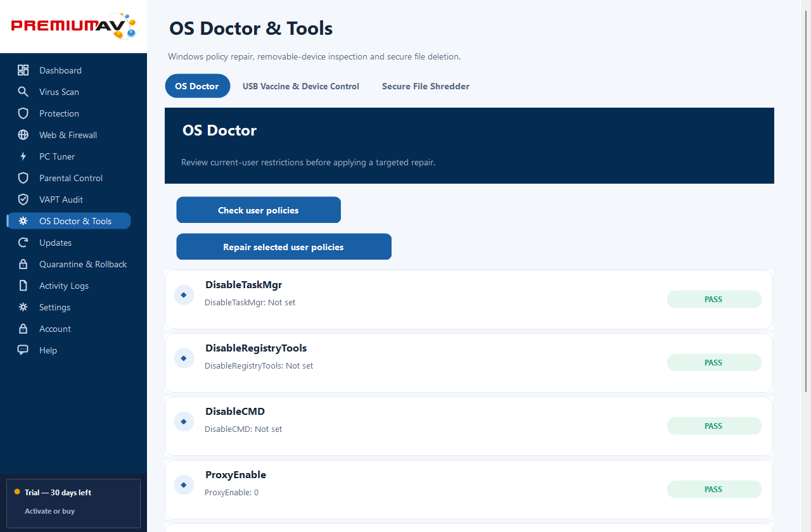
Task: Go to Web & Firewall globe icon
Action: tap(23, 135)
